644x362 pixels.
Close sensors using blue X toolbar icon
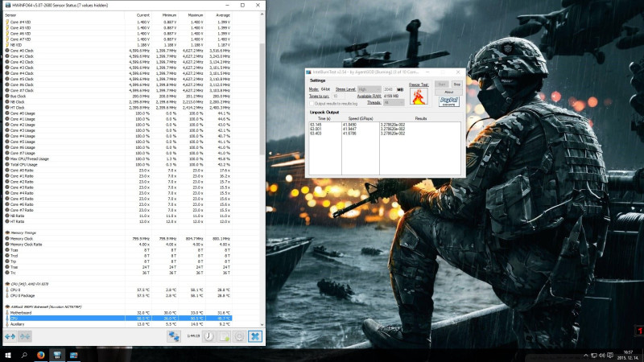pos(255,336)
